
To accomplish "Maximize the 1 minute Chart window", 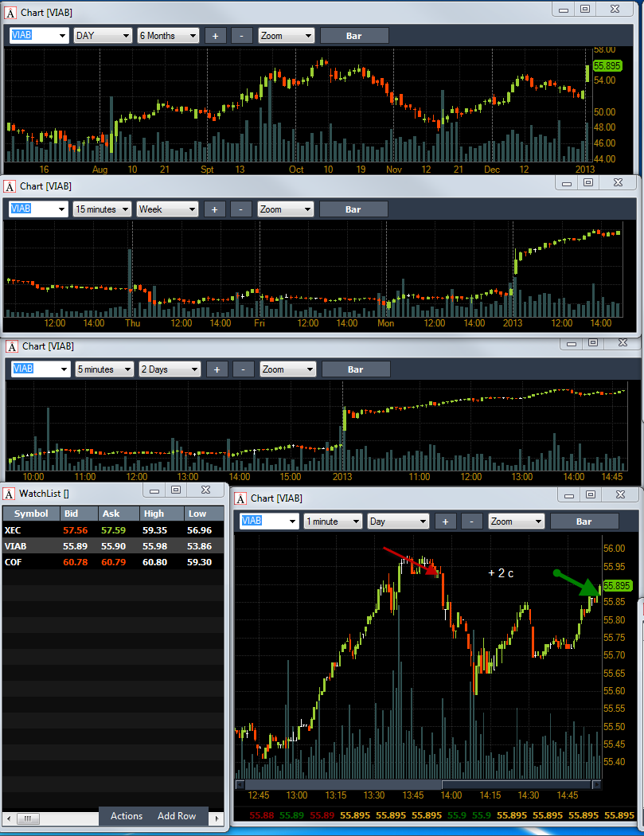I will point(590,494).
